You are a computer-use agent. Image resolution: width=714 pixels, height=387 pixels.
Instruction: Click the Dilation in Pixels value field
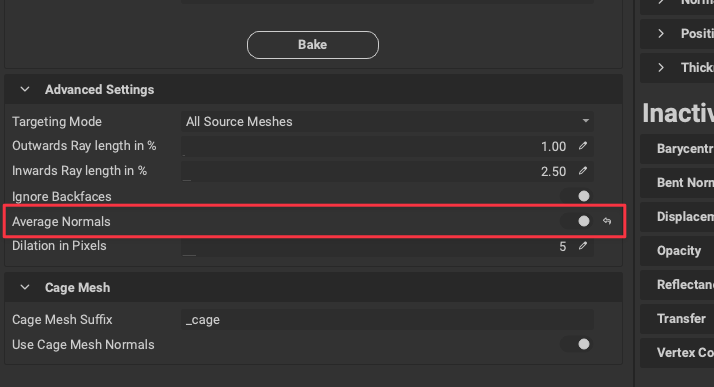click(x=377, y=246)
